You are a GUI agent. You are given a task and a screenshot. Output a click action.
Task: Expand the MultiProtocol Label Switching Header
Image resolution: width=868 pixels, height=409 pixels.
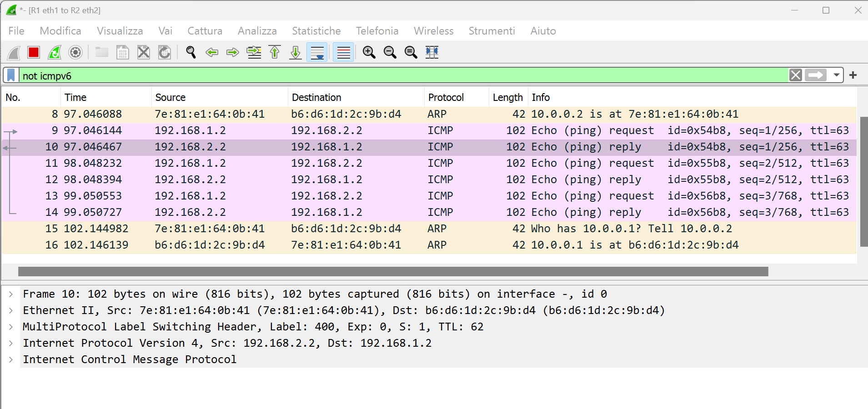(x=10, y=327)
